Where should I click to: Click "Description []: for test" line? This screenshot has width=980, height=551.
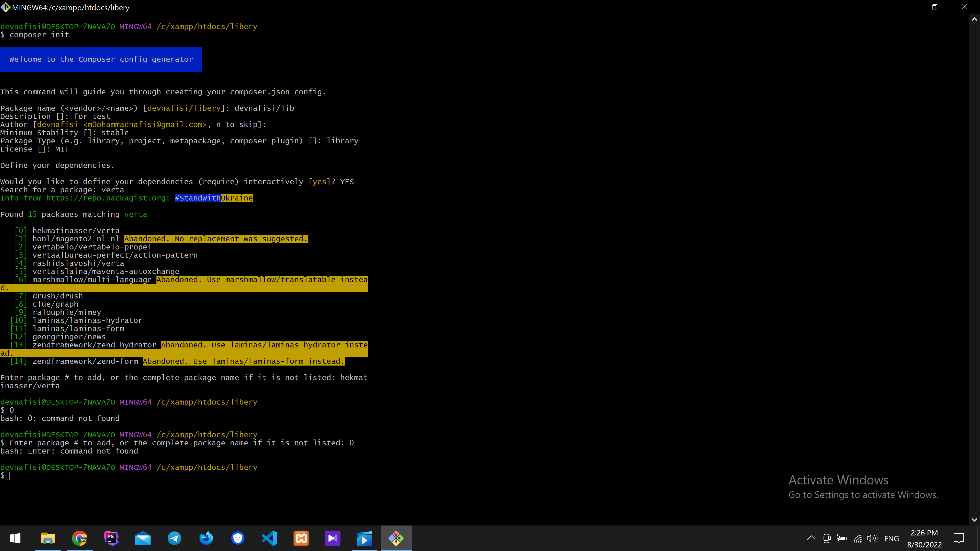56,116
